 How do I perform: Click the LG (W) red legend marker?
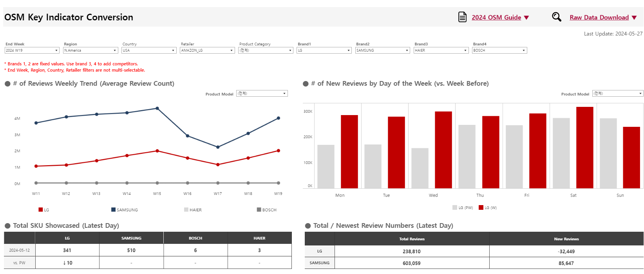(x=481, y=207)
